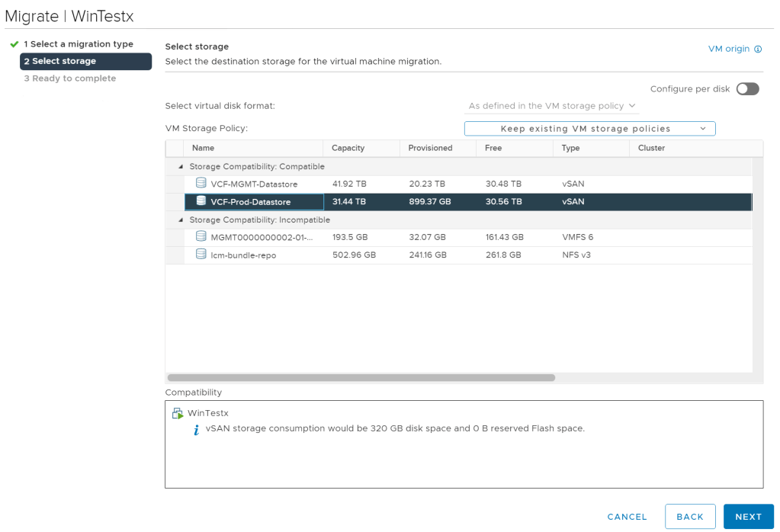Click the VCF-MGMT-Datastore datastore icon
The height and width of the screenshot is (532, 780).
coord(201,183)
